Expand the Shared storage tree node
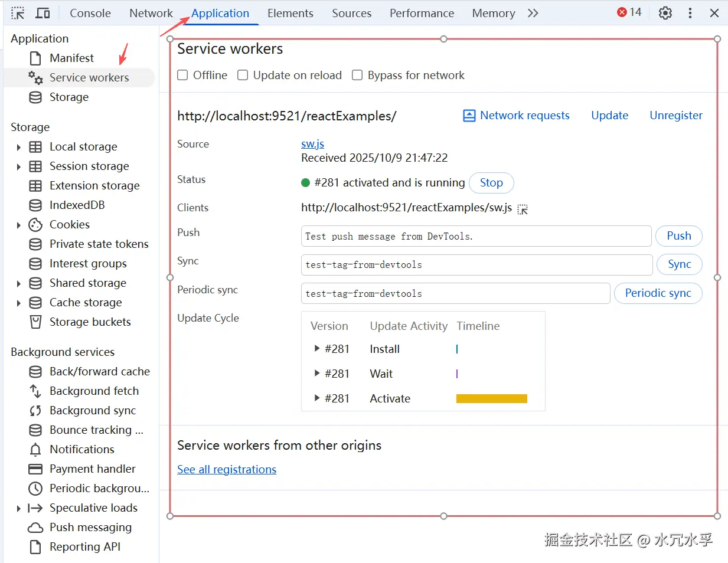The width and height of the screenshot is (728, 563). click(x=18, y=283)
